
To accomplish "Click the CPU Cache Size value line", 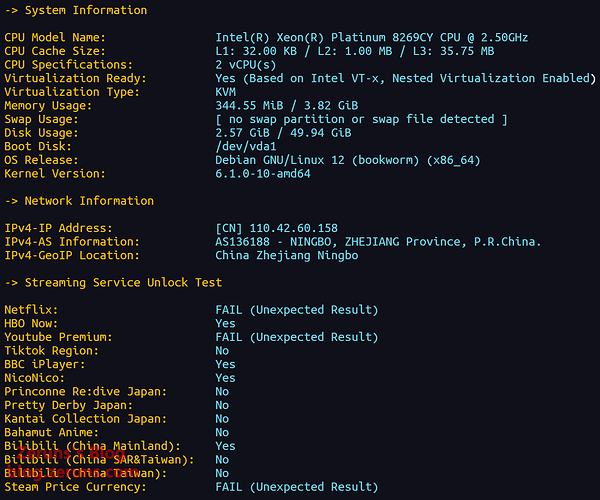I will click(354, 51).
